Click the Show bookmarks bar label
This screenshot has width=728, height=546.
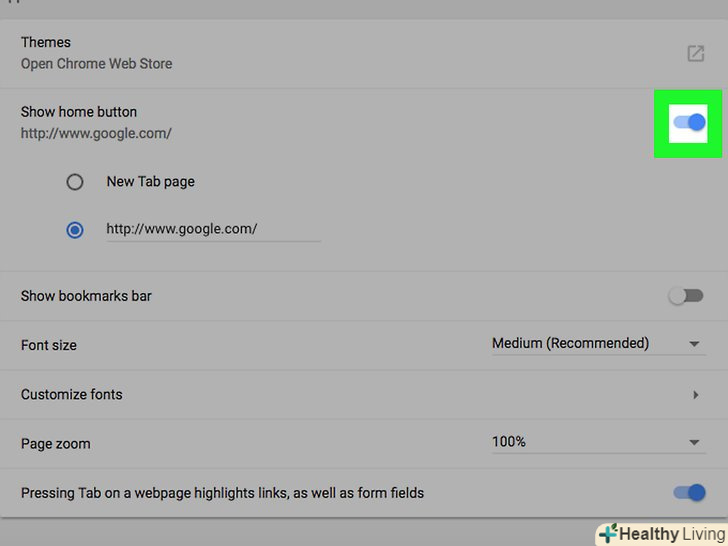click(x=86, y=296)
